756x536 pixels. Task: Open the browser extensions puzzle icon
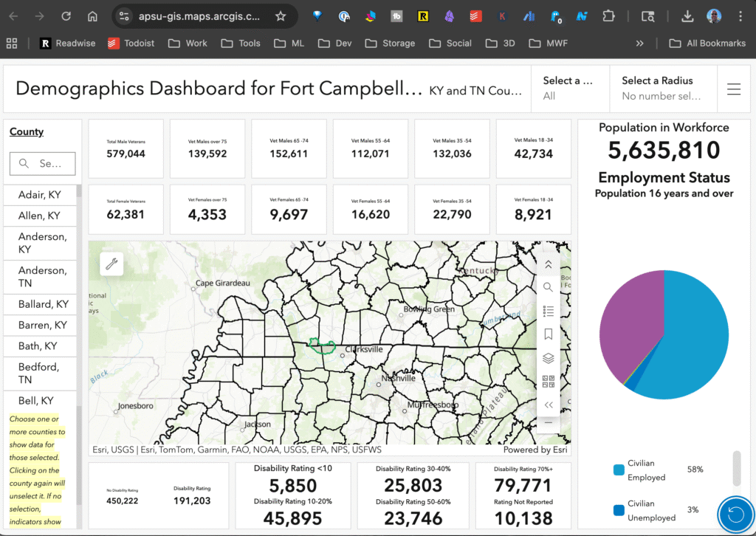point(608,16)
